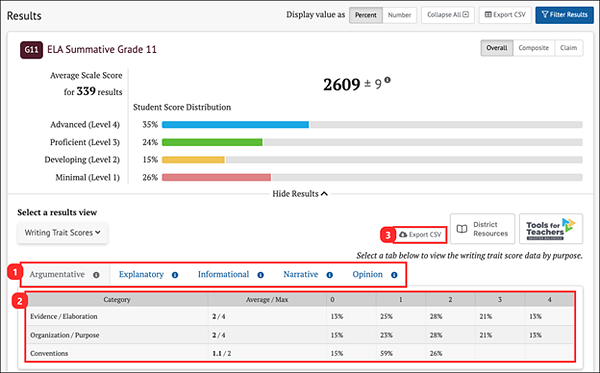Click the Conventions row label
Image resolution: width=600 pixels, height=373 pixels.
tap(49, 353)
